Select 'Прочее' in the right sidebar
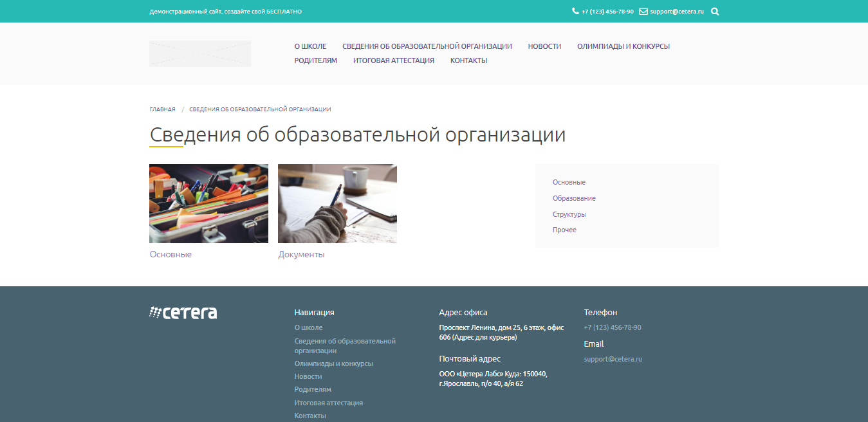 (x=565, y=230)
